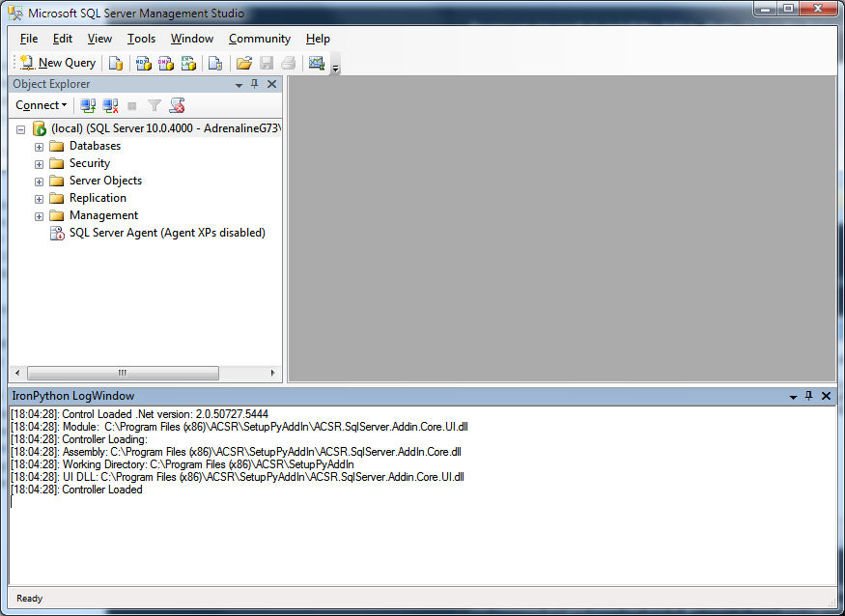Close the IronPython LogWindow panel
This screenshot has width=845, height=616.
[826, 396]
